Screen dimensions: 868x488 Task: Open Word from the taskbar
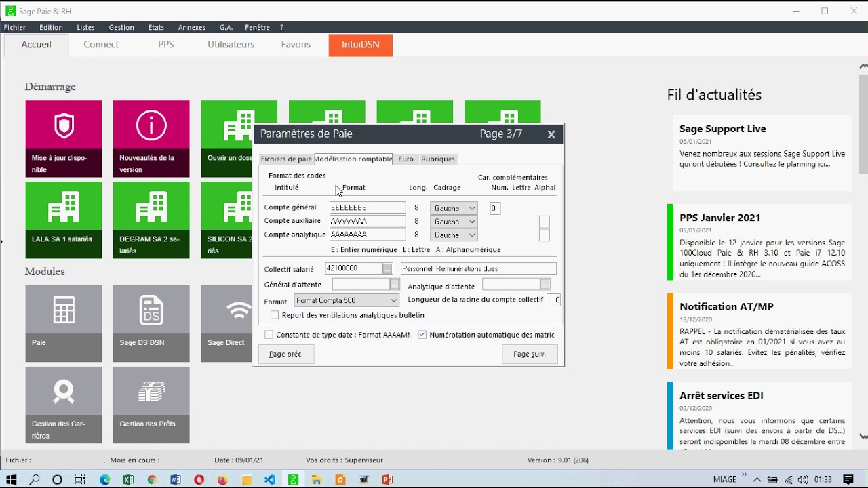click(x=176, y=479)
